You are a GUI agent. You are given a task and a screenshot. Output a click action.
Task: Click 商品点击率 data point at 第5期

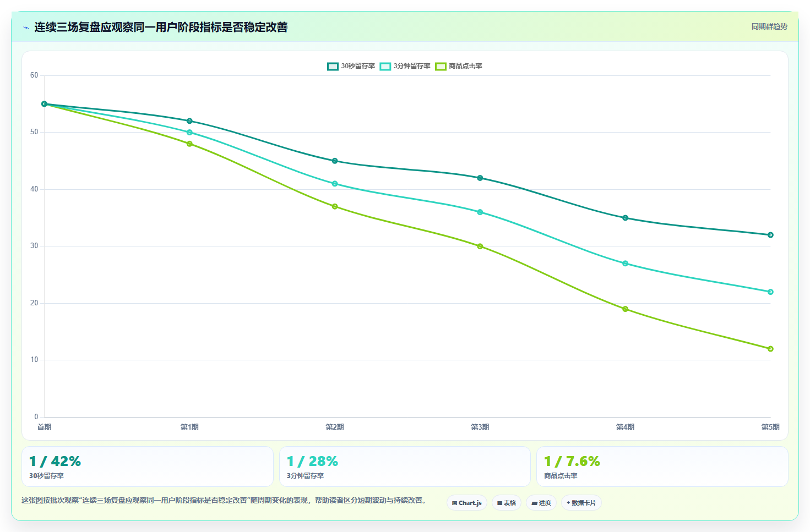pos(770,349)
